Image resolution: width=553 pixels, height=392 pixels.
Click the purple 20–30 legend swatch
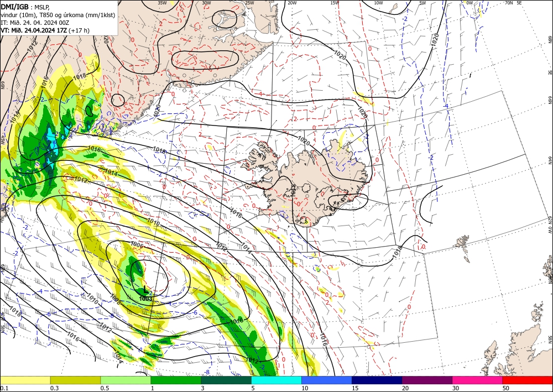click(427, 380)
